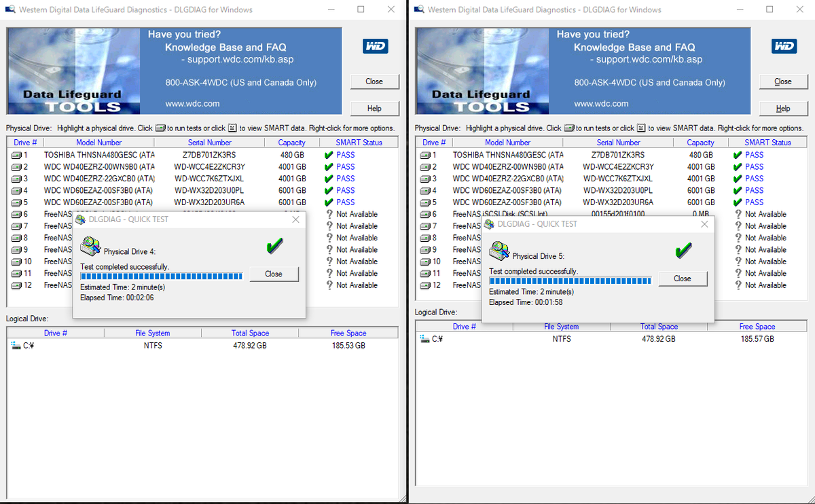Click drive 12 disk icon in left window
Image resolution: width=815 pixels, height=504 pixels.
pyautogui.click(x=16, y=285)
